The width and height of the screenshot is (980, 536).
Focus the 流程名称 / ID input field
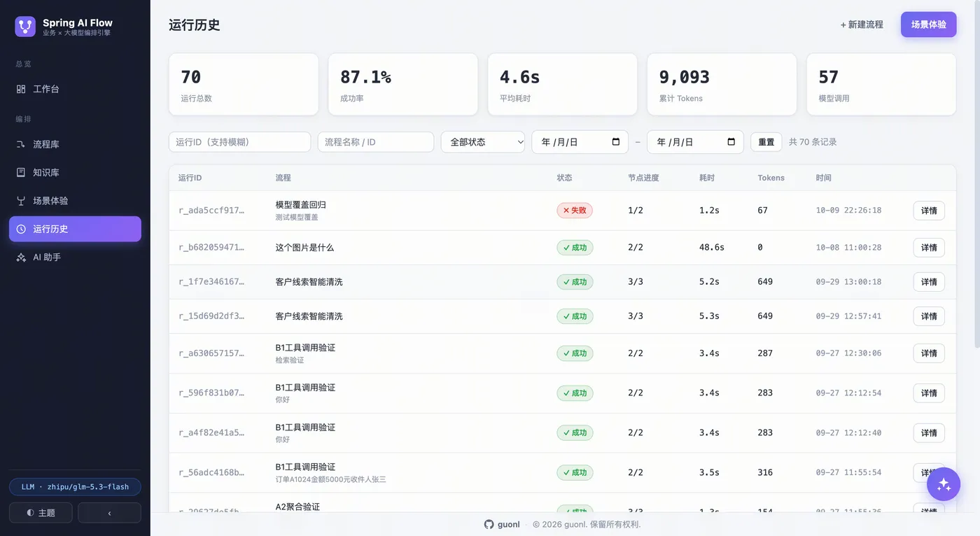pos(376,142)
